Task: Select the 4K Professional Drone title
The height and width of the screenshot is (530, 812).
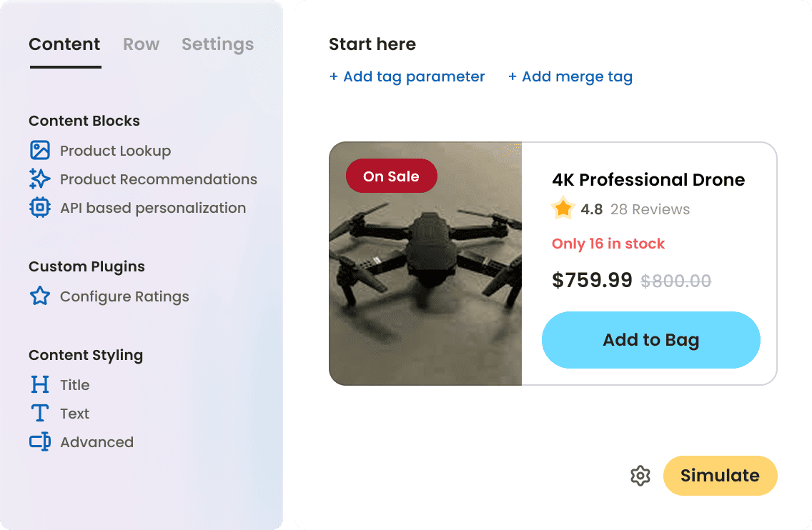Action: pyautogui.click(x=648, y=180)
